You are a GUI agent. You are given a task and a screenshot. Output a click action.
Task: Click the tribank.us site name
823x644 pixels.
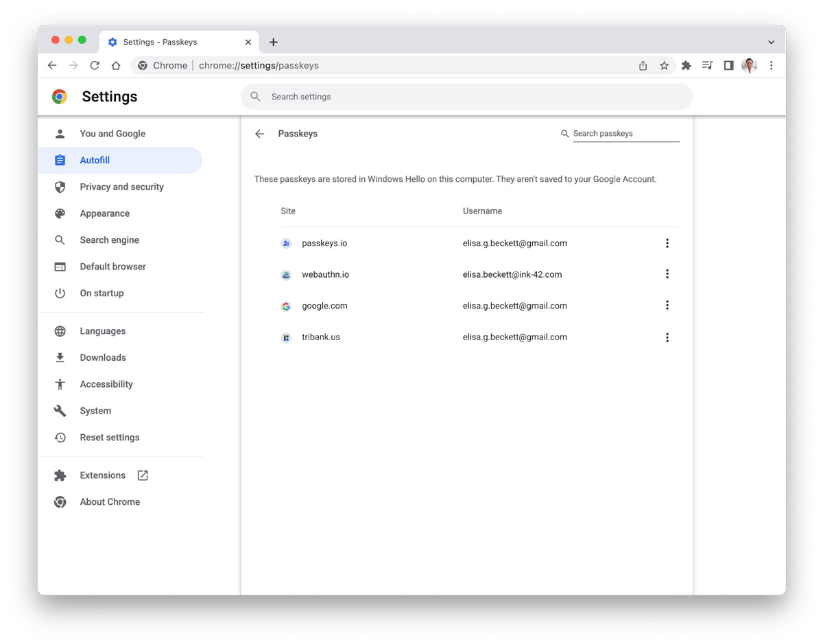click(x=321, y=337)
